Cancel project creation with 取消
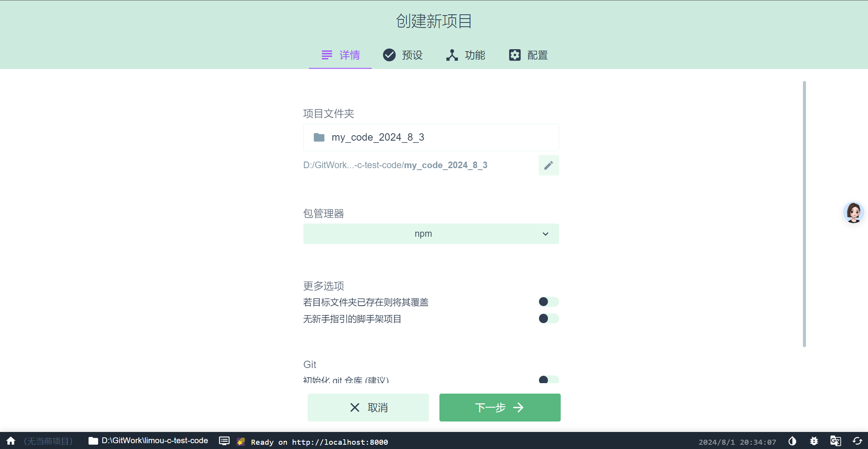The width and height of the screenshot is (868, 449). click(368, 407)
